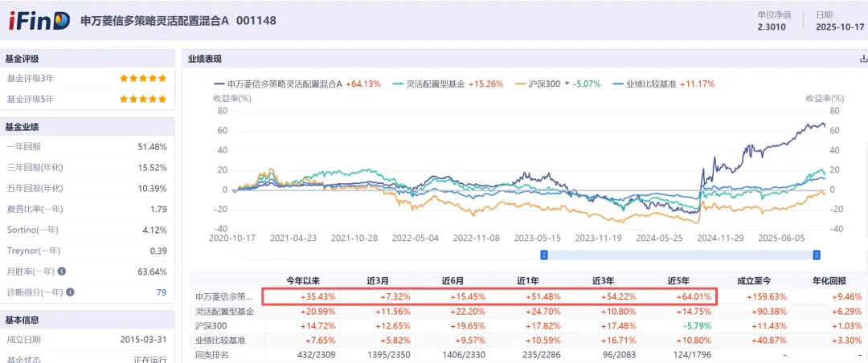Image resolution: width=868 pixels, height=363 pixels.
Task: Click the 同类排名 row label
Action: [213, 354]
